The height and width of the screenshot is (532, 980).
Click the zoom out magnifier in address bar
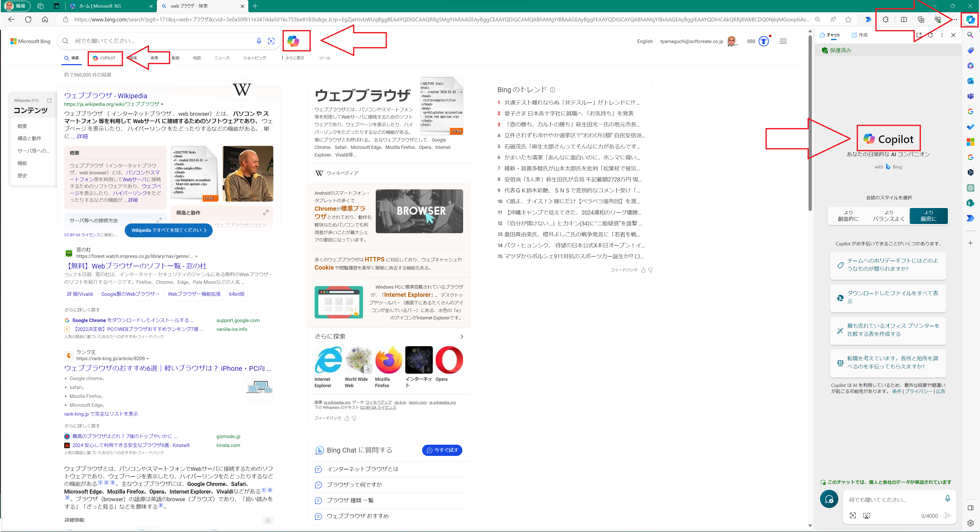pos(817,19)
